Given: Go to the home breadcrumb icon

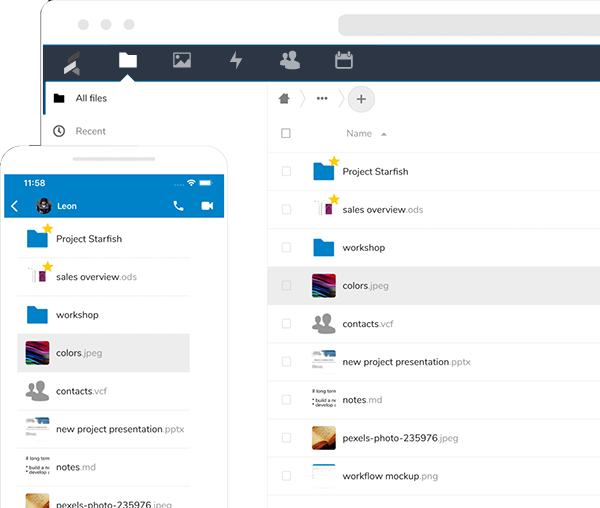Looking at the screenshot, I should pos(285,98).
